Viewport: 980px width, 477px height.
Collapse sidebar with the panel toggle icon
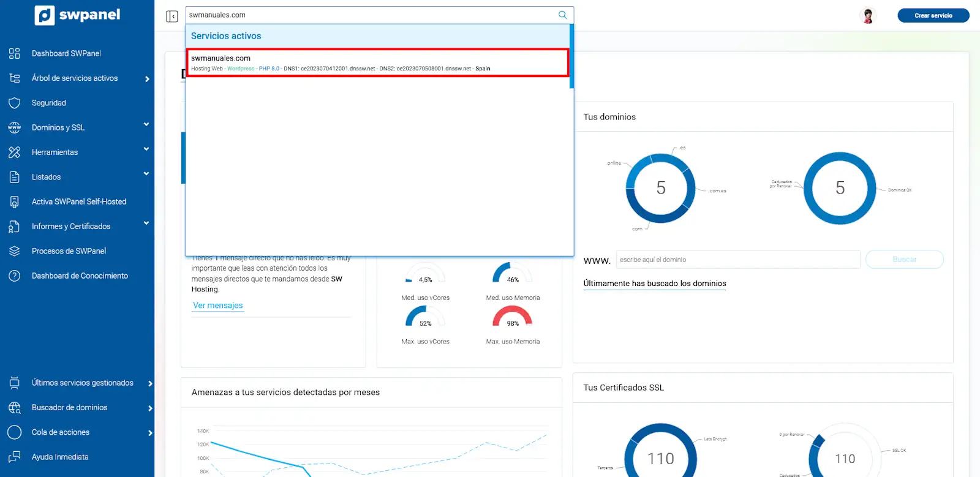pyautogui.click(x=172, y=16)
